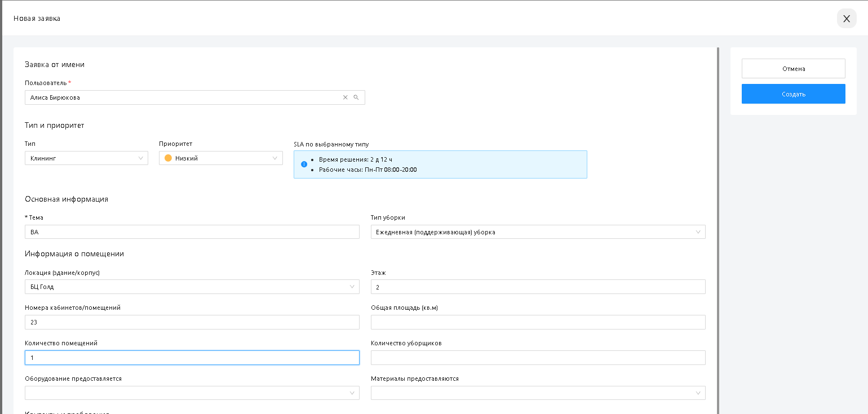Screen dimensions: 868x414
Task: Click the Заявка от имени heading
Action: (55, 64)
